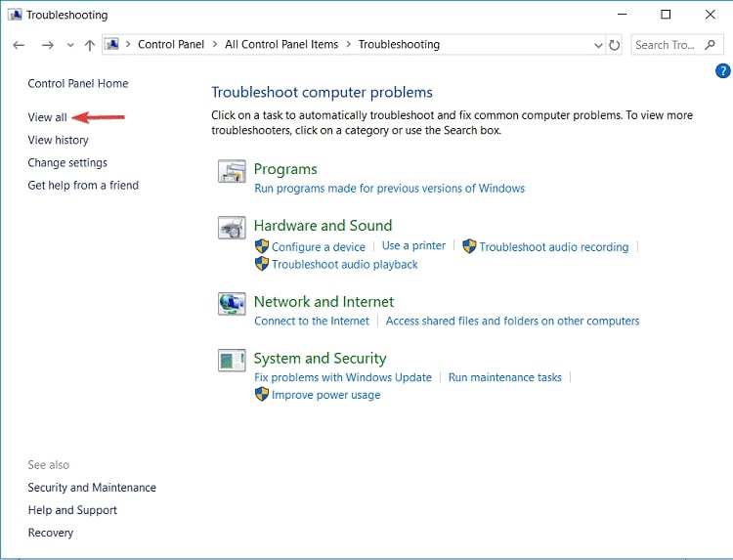Expand chevron before Control Panel breadcrumb
This screenshot has height=560, width=733.
click(128, 44)
